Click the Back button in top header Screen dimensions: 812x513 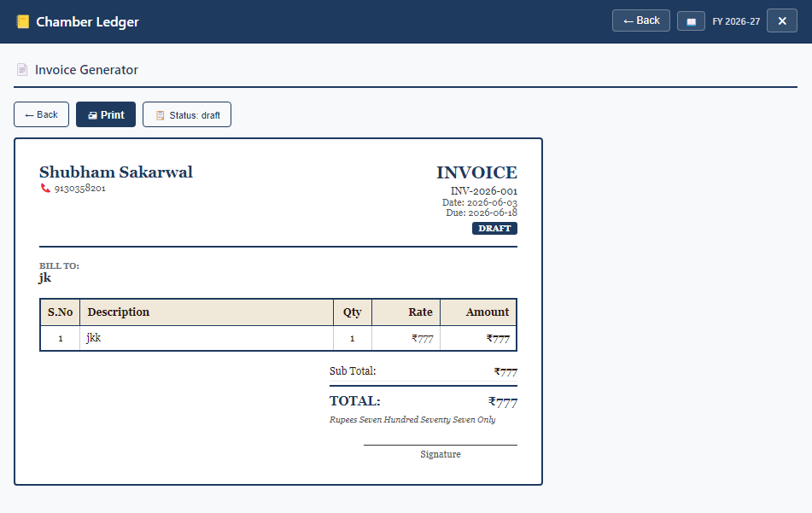pos(641,20)
